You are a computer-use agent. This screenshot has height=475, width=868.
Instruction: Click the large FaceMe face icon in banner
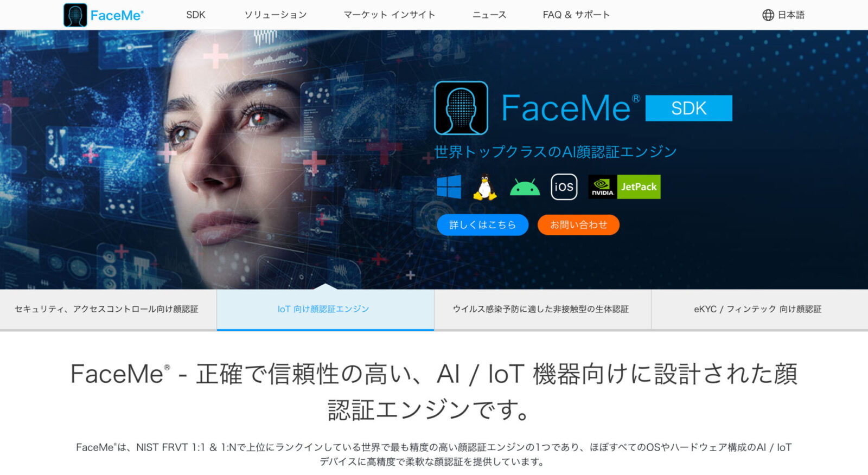[461, 108]
